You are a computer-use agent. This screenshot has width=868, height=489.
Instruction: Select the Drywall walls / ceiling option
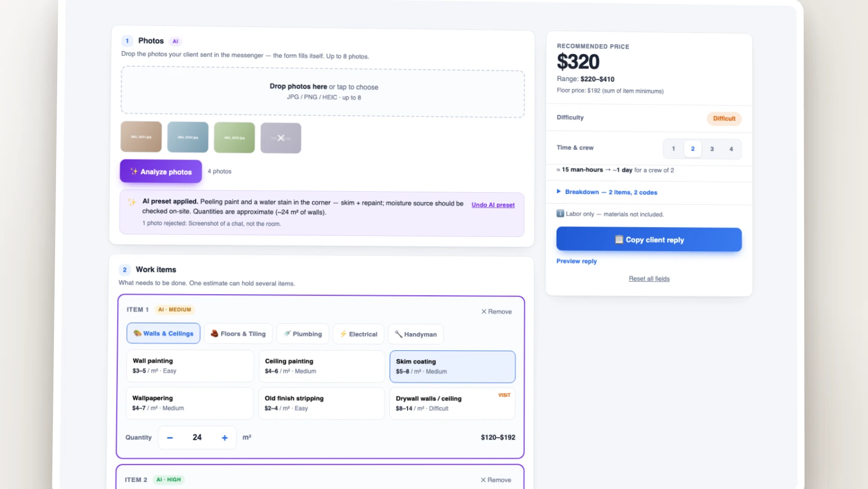point(453,404)
